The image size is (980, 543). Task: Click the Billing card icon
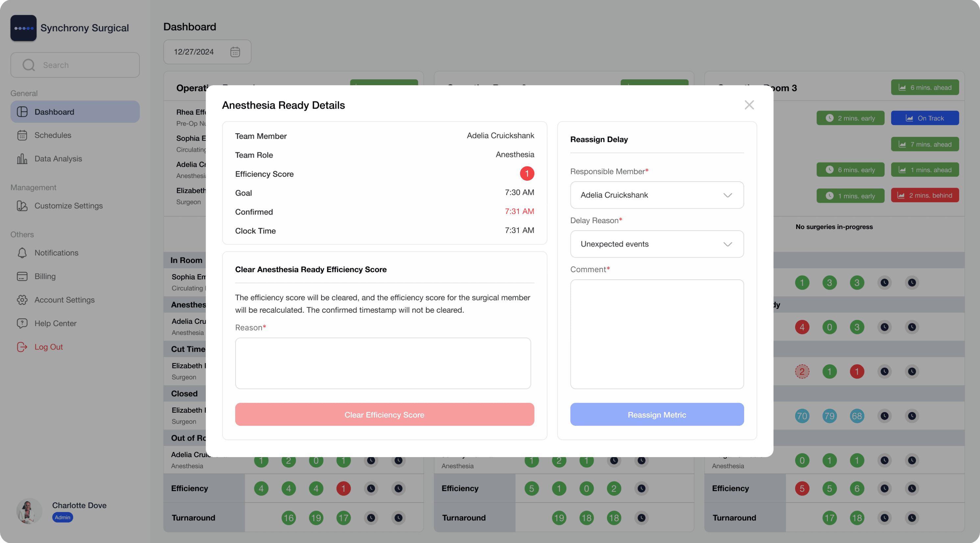point(22,276)
